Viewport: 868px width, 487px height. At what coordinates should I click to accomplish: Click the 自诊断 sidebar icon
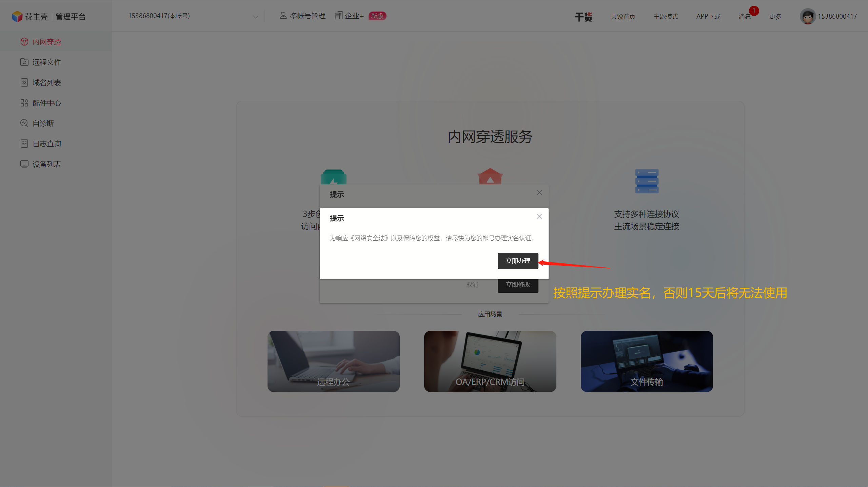click(24, 123)
